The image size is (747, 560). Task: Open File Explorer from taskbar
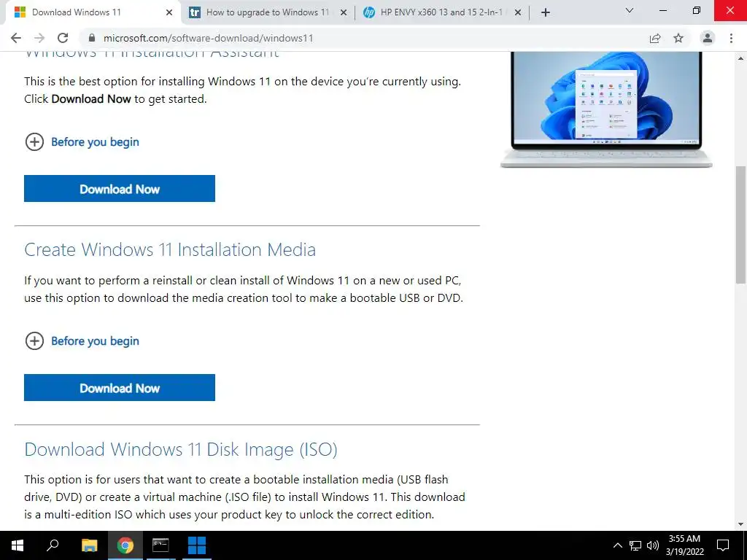[89, 545]
